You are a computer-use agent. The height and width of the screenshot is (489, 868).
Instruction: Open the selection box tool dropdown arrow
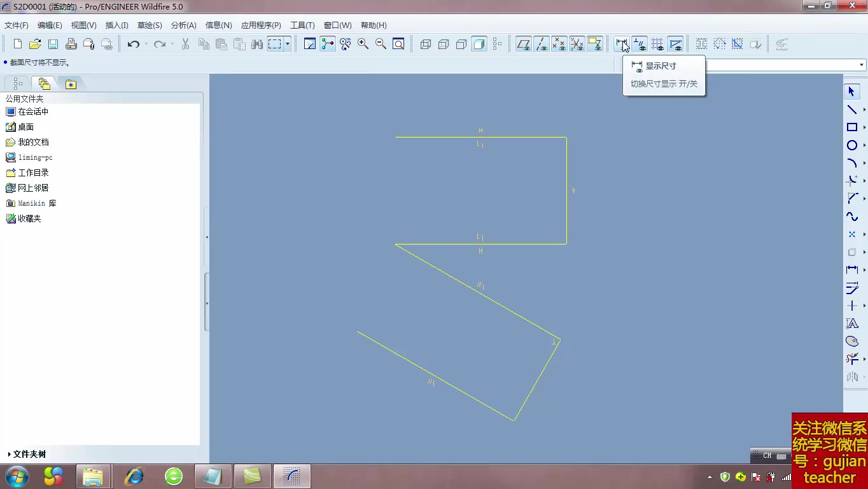click(288, 44)
